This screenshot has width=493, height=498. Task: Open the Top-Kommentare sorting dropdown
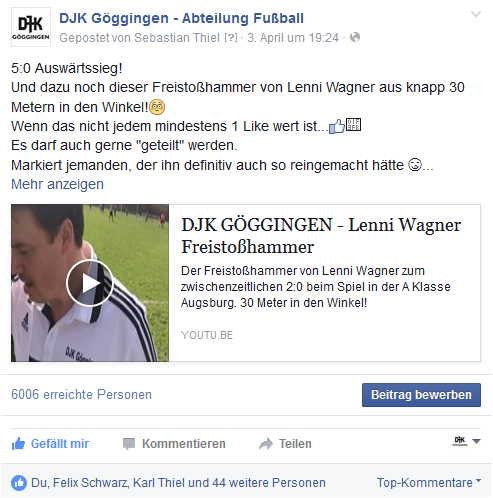429,483
